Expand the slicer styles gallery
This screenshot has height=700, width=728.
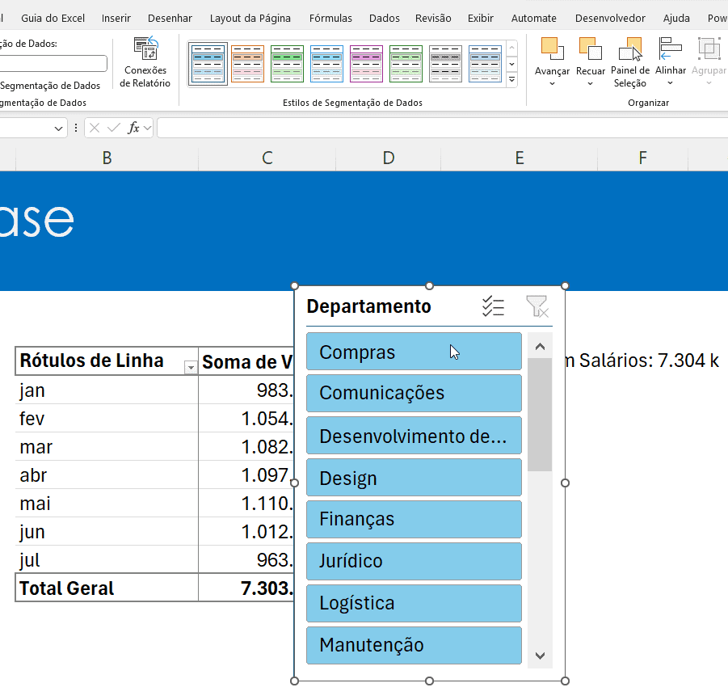coord(511,79)
